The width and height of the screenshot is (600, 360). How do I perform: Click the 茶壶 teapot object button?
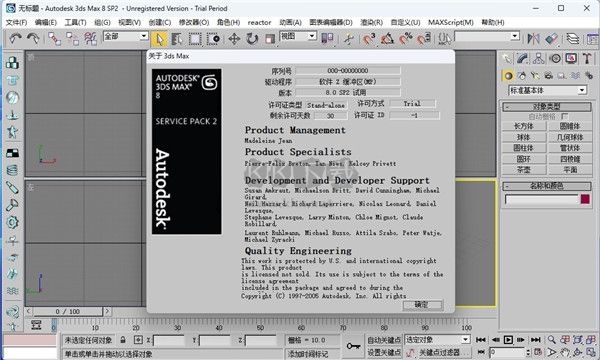pyautogui.click(x=523, y=169)
